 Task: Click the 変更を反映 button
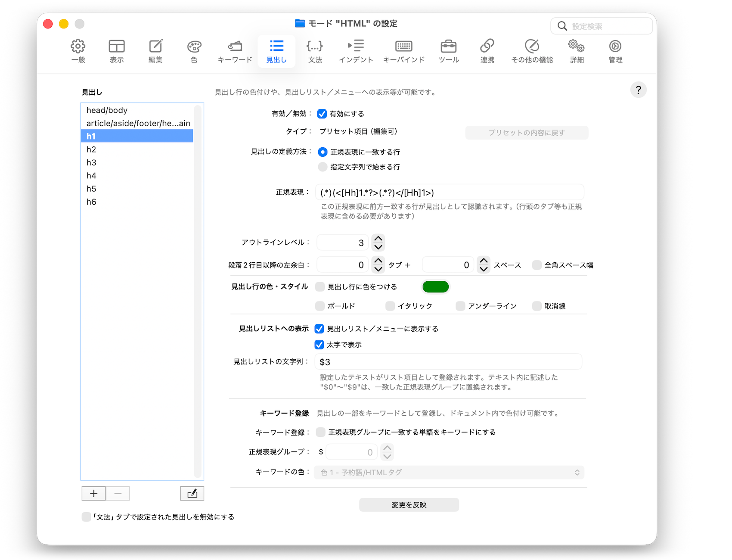409,505
